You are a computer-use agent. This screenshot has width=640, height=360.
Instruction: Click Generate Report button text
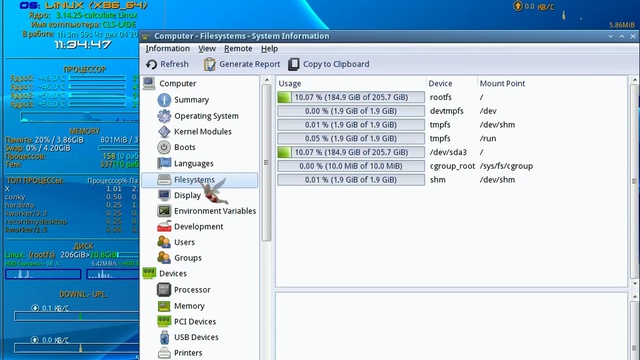coord(250,64)
